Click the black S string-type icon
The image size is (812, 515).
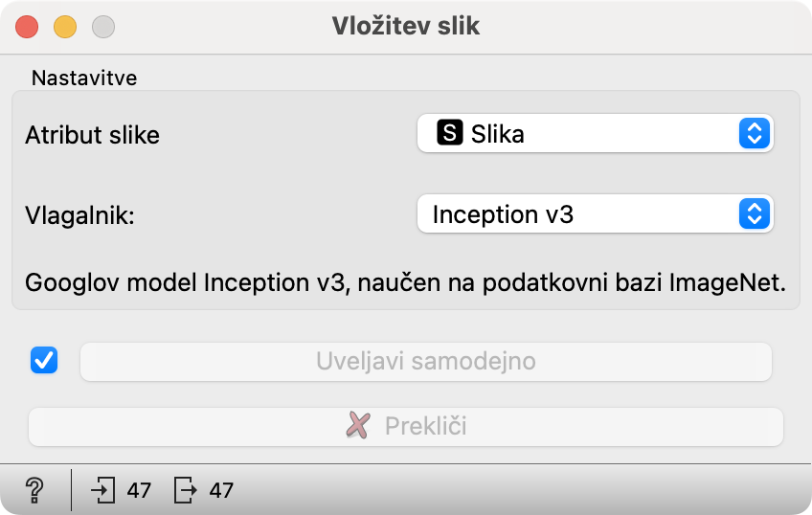click(449, 132)
